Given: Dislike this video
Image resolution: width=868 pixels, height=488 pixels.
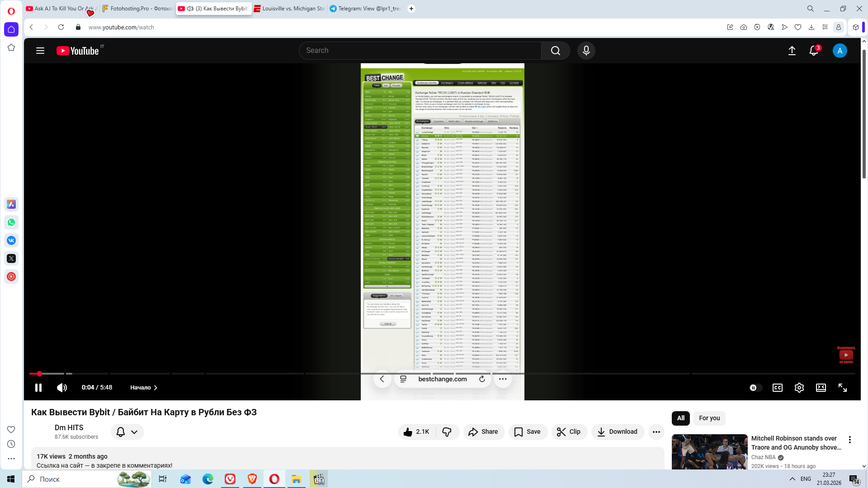Looking at the screenshot, I should [447, 432].
